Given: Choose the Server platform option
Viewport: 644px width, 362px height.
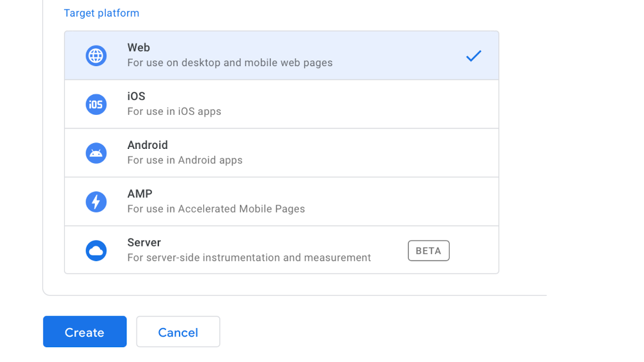Looking at the screenshot, I should coord(282,250).
